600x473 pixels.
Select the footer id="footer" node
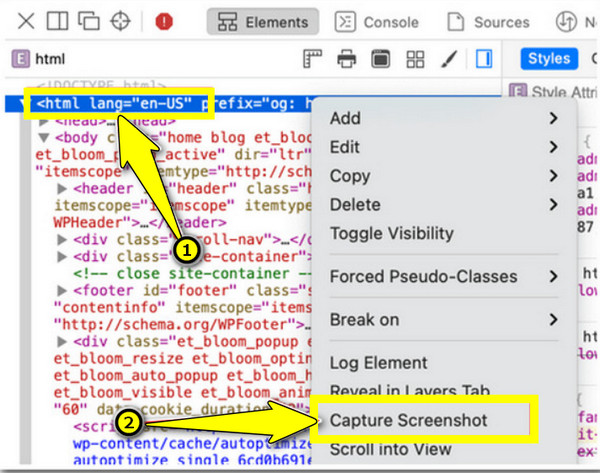coord(183,307)
